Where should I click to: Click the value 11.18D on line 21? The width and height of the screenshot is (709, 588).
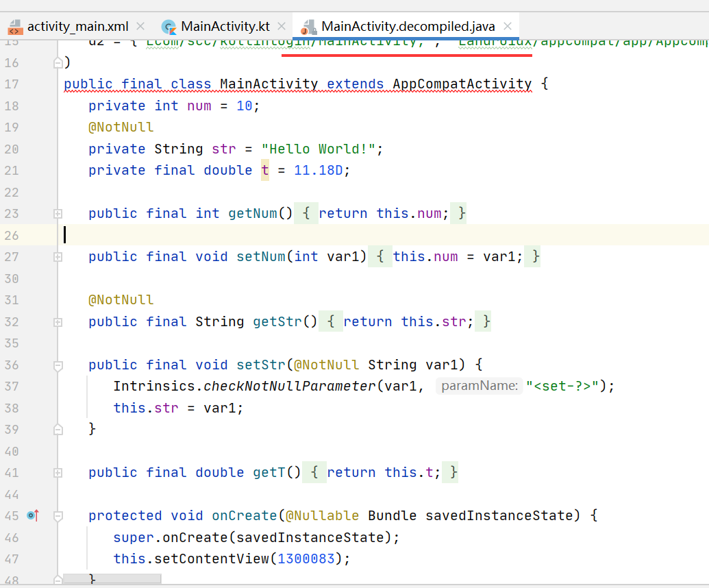[319, 170]
